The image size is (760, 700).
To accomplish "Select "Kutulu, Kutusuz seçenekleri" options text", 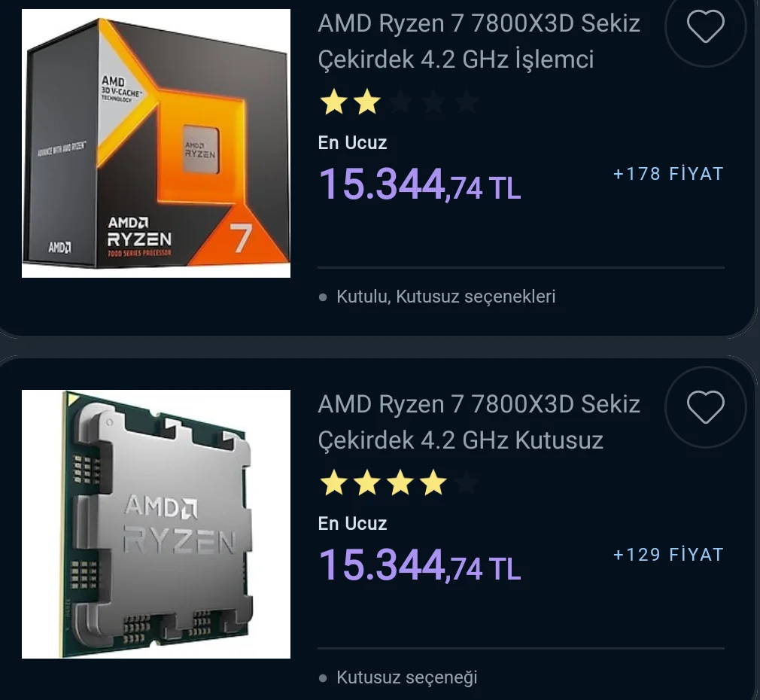I will click(445, 297).
